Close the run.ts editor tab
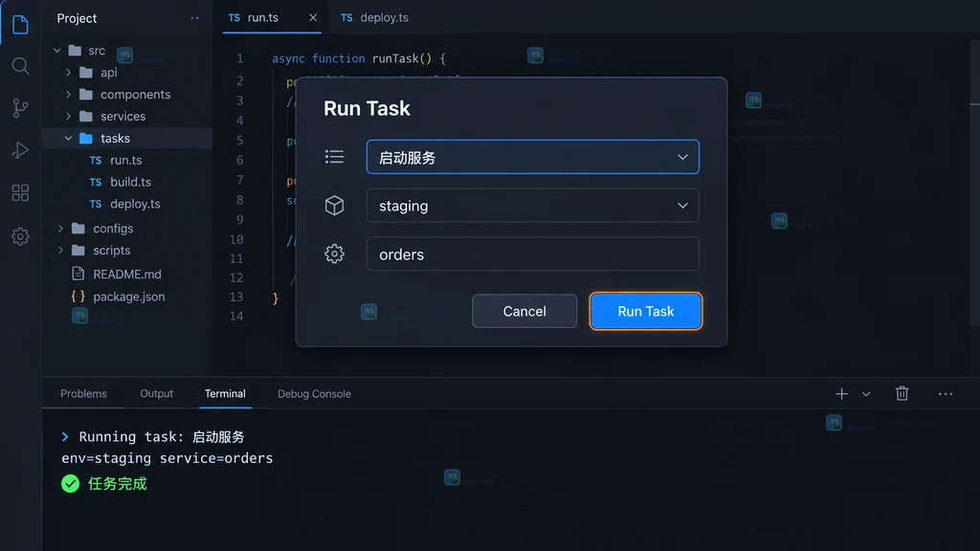This screenshot has width=980, height=551. (313, 17)
